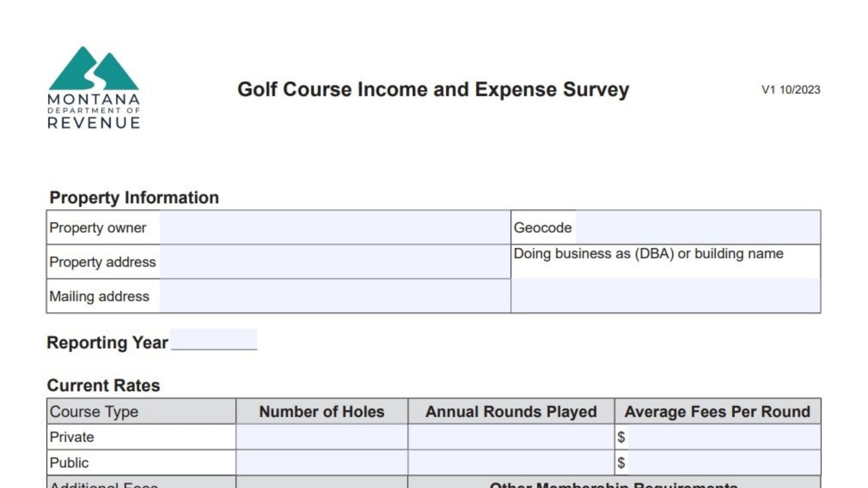Click the Property owner input field
The width and height of the screenshot is (868, 488).
point(335,228)
